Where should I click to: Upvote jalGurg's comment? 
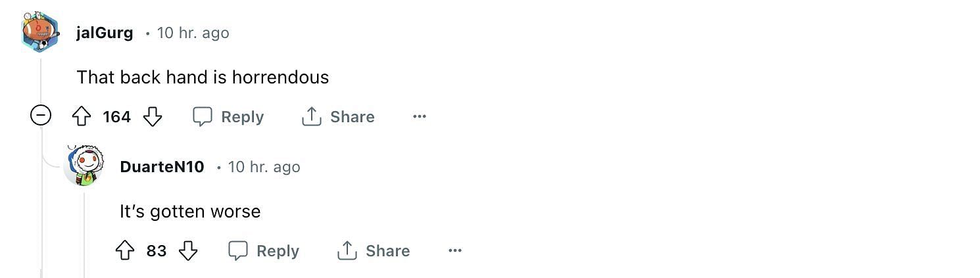click(x=81, y=117)
